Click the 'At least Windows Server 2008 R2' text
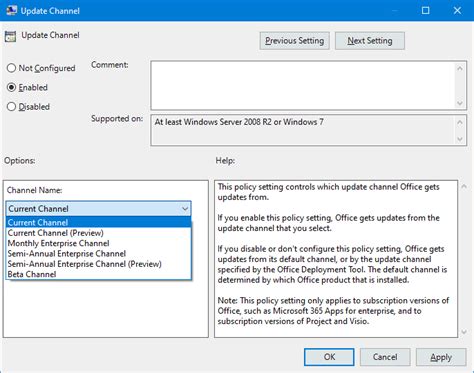This screenshot has width=474, height=373. click(239, 122)
